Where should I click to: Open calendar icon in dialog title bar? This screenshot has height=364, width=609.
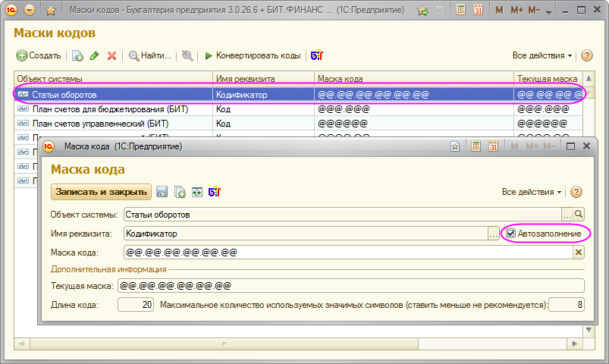click(493, 146)
